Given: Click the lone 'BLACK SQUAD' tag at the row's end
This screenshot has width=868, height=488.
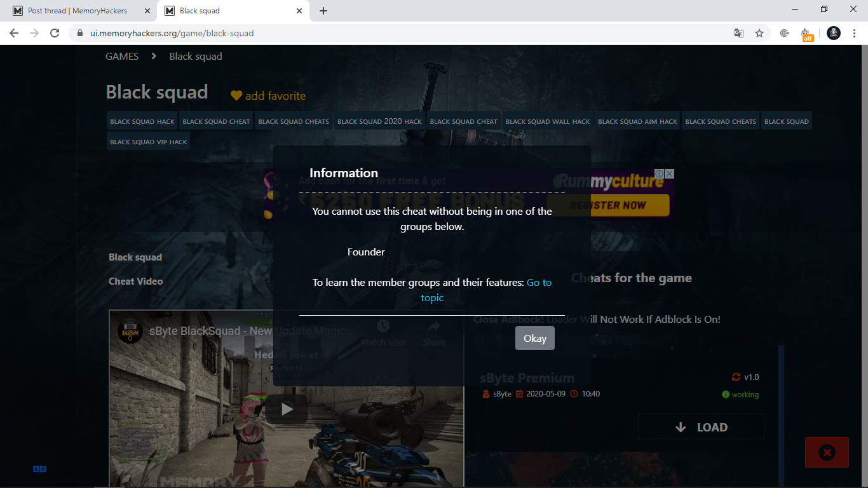Looking at the screenshot, I should [787, 121].
